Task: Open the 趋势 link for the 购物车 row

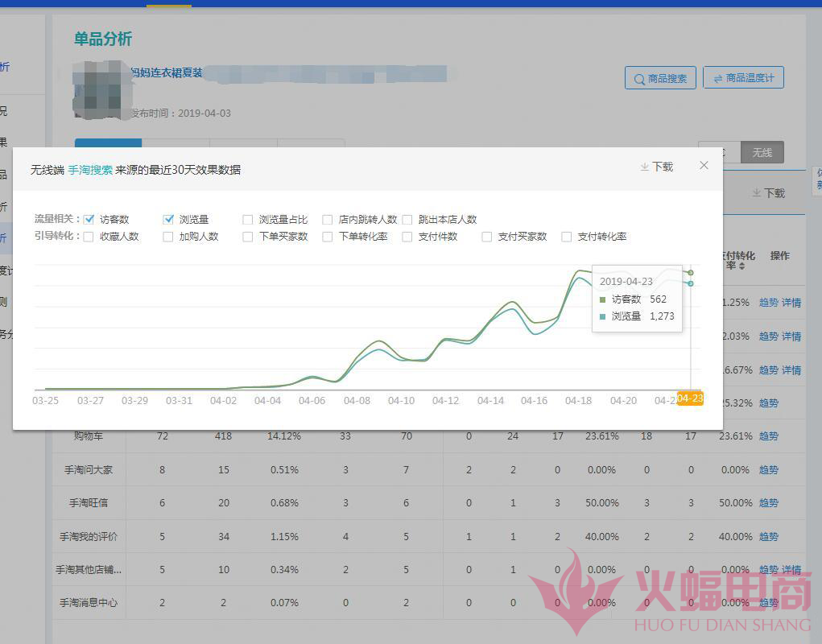Action: (768, 436)
